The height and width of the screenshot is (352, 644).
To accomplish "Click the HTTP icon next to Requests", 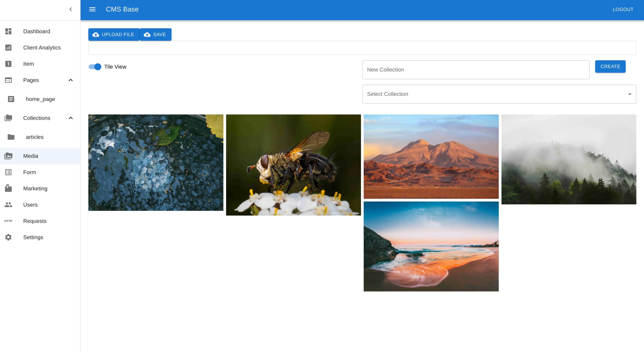I will click(8, 221).
